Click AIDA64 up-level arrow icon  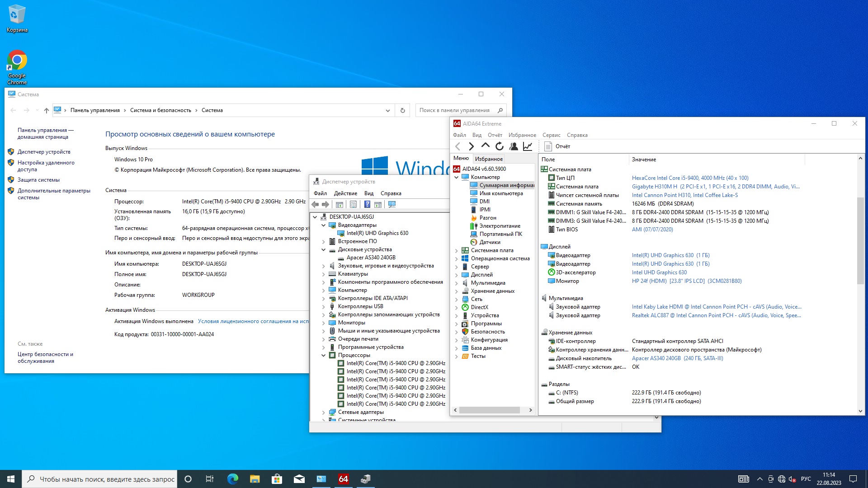(x=485, y=146)
